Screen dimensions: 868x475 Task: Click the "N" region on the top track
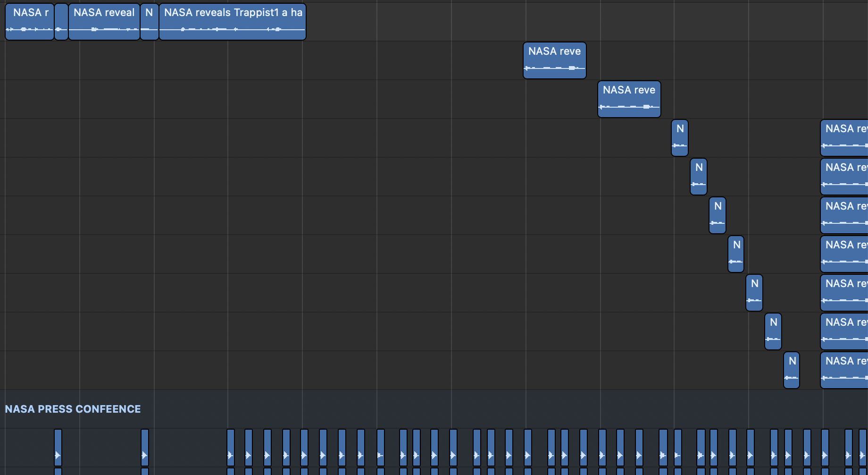[149, 22]
